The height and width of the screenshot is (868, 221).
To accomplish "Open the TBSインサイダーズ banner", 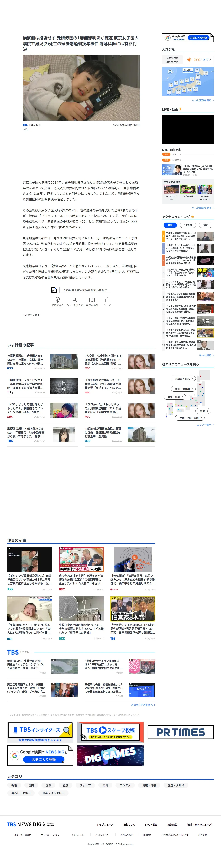I will (40, 732).
